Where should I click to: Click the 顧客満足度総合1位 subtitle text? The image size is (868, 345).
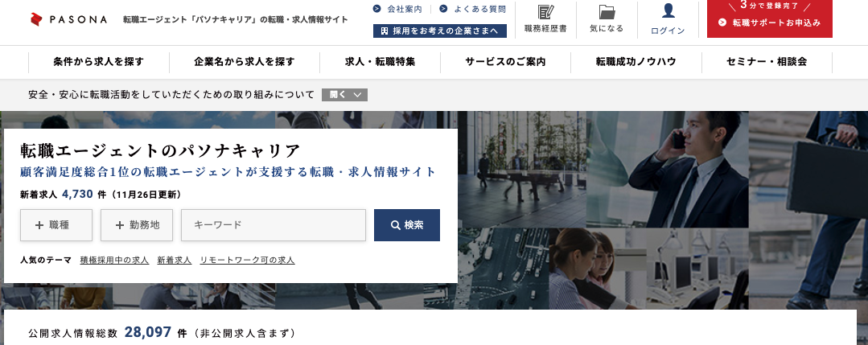[x=228, y=172]
